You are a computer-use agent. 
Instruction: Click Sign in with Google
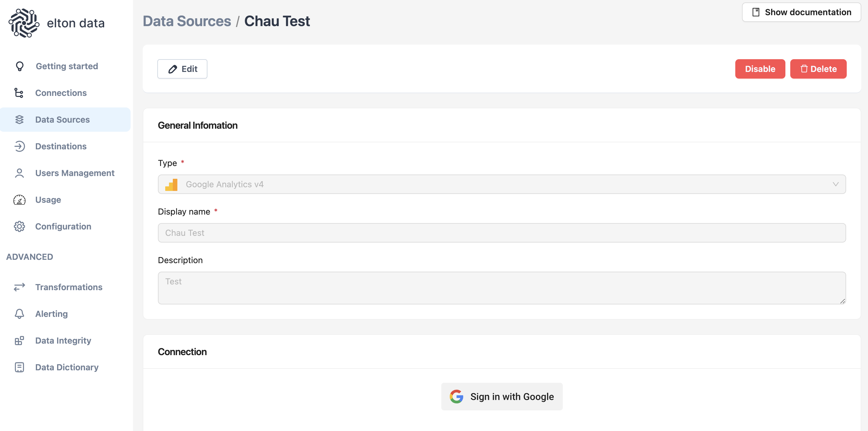[x=502, y=397]
